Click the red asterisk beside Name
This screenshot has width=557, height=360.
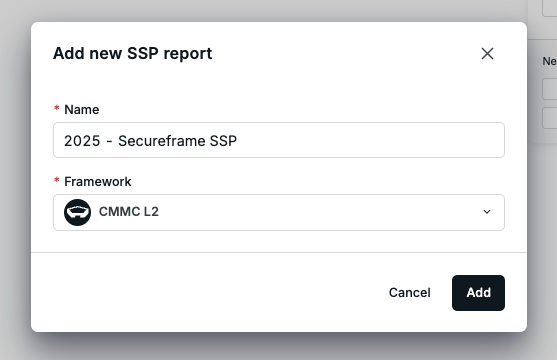click(x=56, y=108)
